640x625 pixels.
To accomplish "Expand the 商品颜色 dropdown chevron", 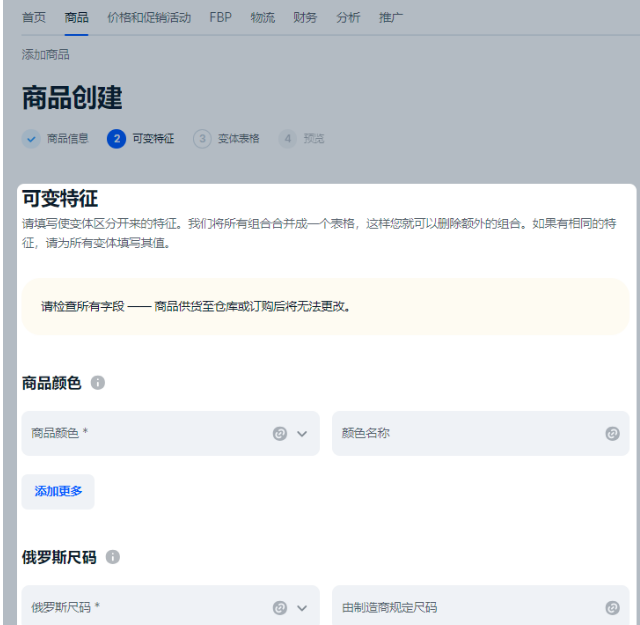I will 302,434.
